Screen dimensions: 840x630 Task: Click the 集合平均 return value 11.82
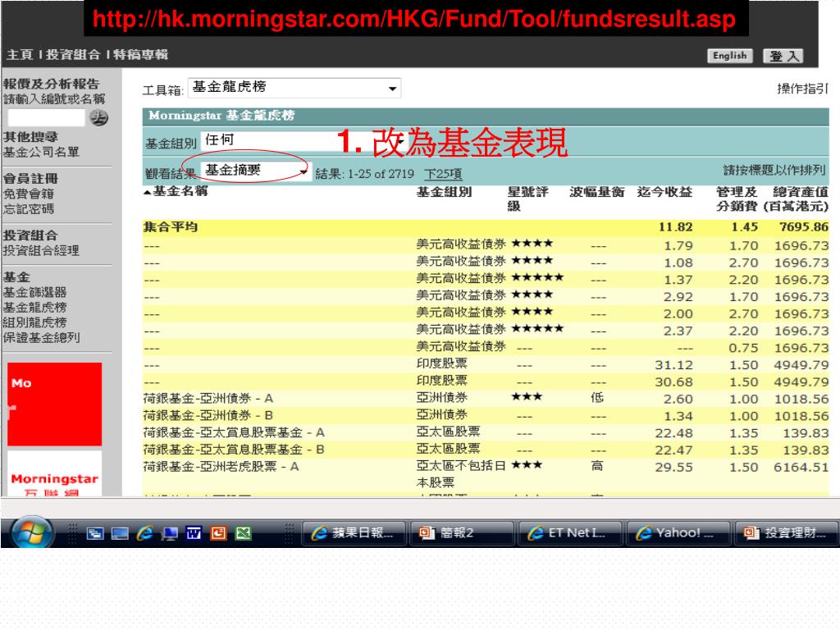(676, 227)
